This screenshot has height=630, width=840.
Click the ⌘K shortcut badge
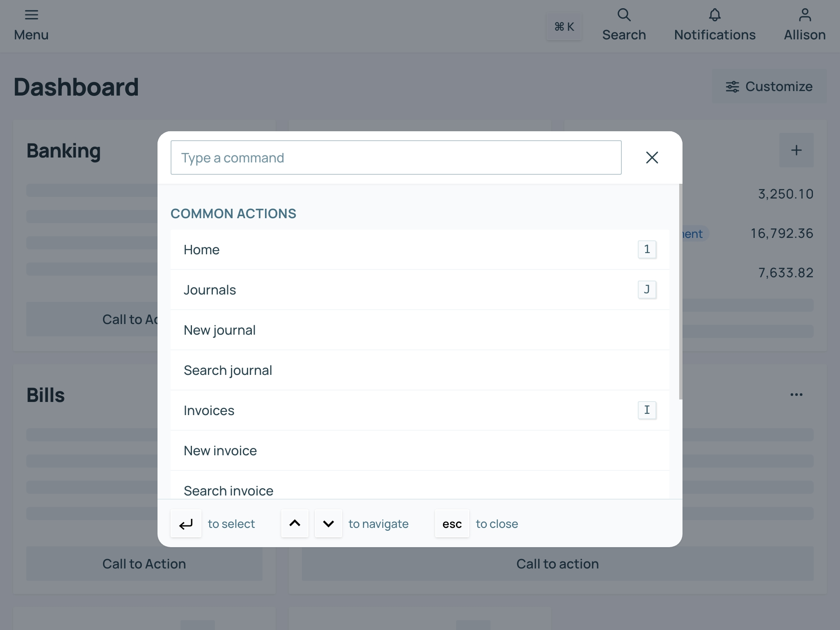[564, 27]
